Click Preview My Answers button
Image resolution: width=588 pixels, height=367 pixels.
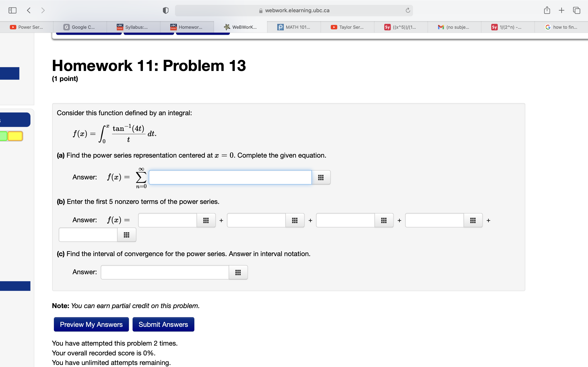point(91,324)
